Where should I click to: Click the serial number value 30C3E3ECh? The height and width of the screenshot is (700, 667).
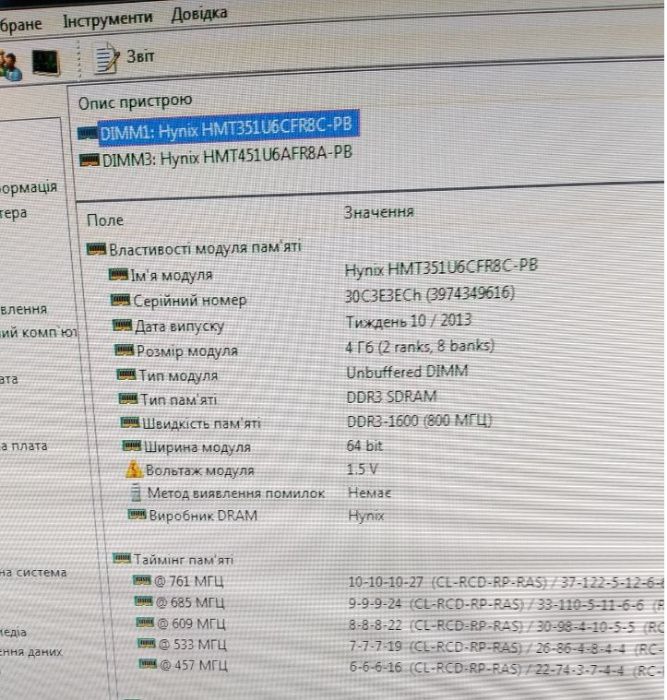tap(383, 295)
